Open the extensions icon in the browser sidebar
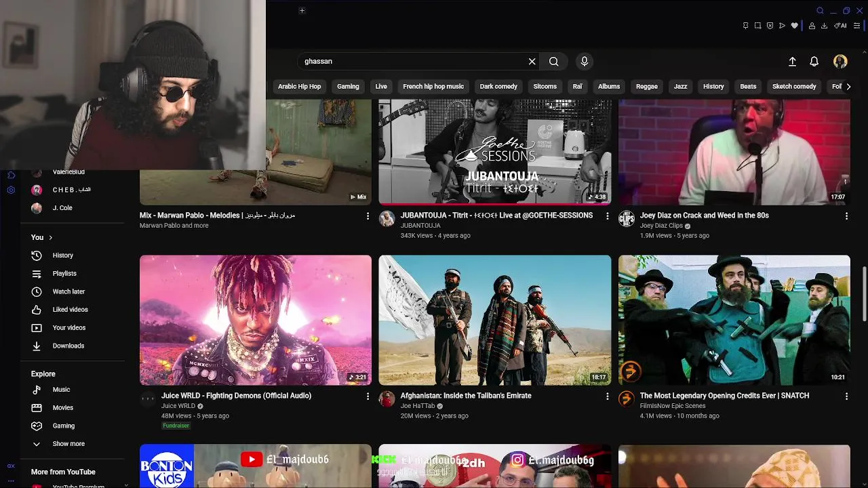 (x=11, y=175)
